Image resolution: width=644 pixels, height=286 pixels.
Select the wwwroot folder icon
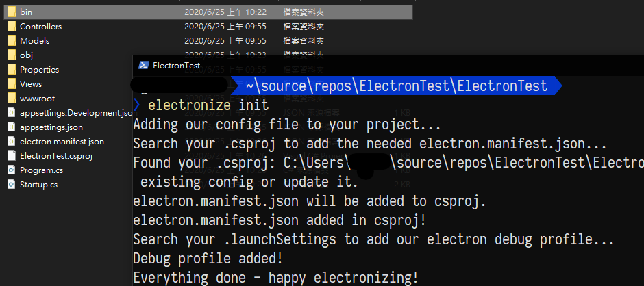pyautogui.click(x=12, y=99)
